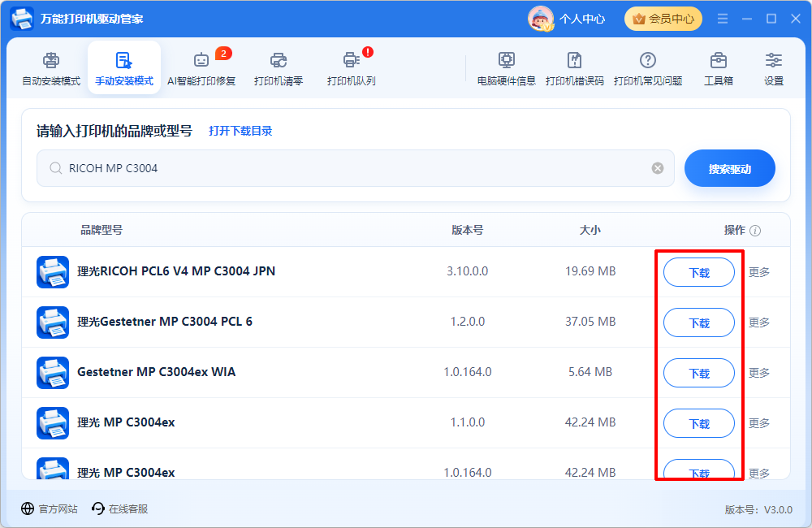Screen dimensions: 812x528
Task: Click the printer app logo in title bar
Action: pyautogui.click(x=22, y=19)
